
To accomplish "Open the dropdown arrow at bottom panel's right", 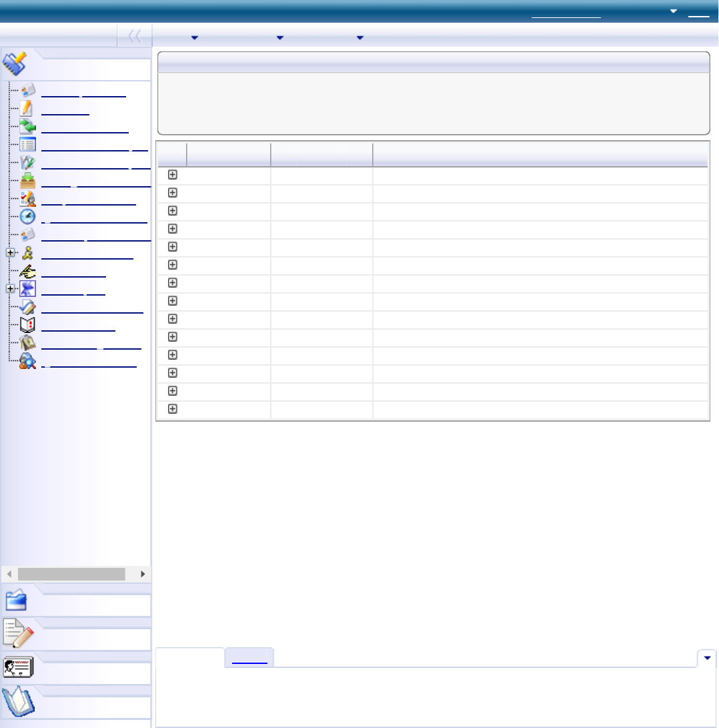I will pyautogui.click(x=706, y=658).
